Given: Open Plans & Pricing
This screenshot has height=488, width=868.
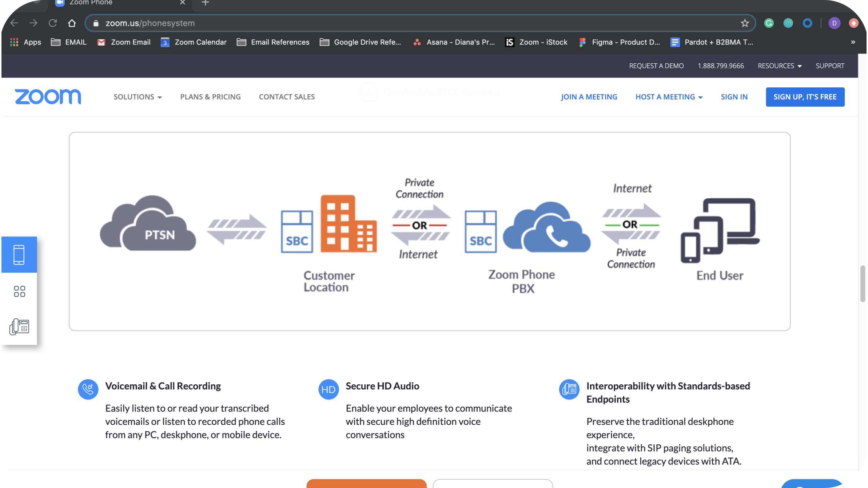Looking at the screenshot, I should point(210,97).
